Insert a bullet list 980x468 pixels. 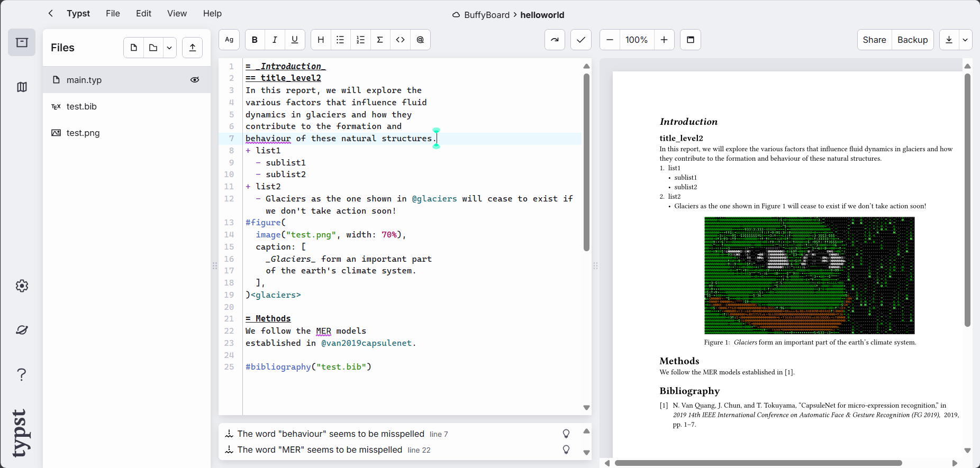tap(340, 40)
